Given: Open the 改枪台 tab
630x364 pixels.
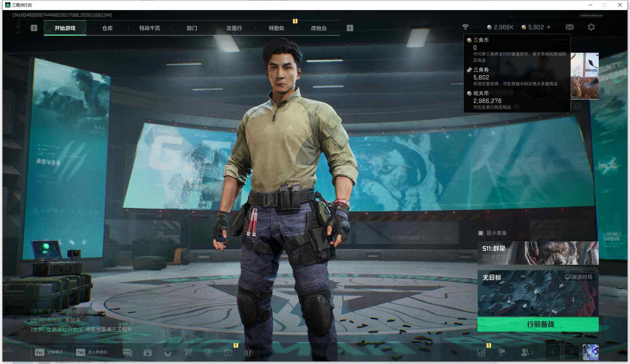Looking at the screenshot, I should click(319, 28).
